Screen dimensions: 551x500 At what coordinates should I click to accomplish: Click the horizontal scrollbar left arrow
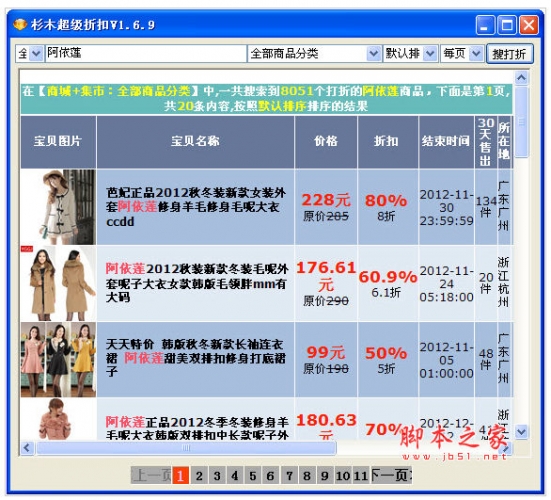point(27,448)
